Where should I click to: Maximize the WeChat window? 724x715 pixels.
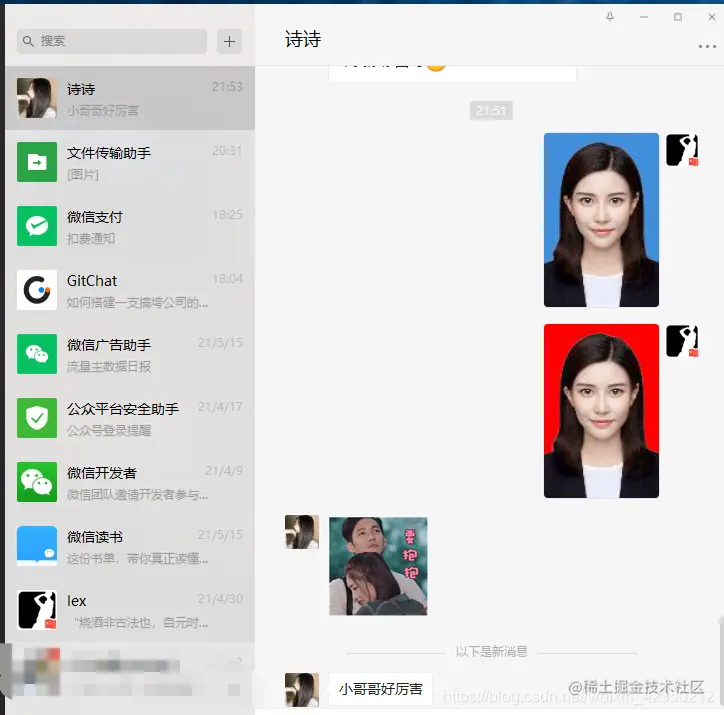click(678, 17)
